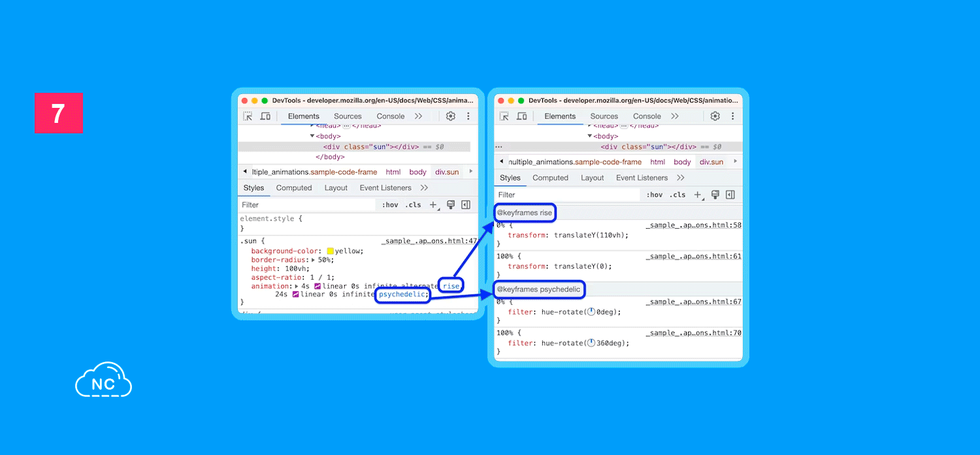Open kebab menu in left DevTools window

[x=468, y=116]
